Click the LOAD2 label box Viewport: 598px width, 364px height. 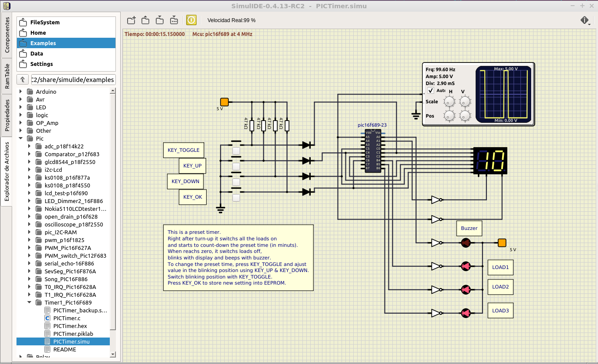(x=500, y=287)
